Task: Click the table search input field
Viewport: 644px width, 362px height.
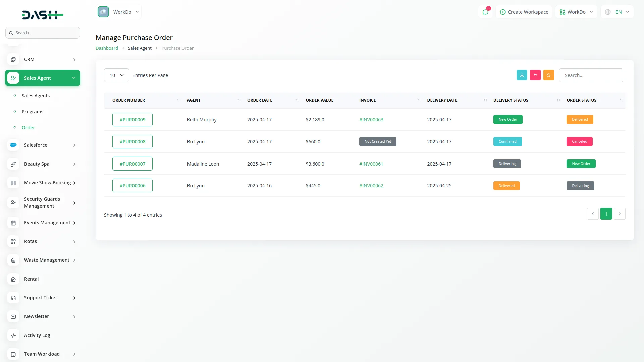Action: coord(591,75)
